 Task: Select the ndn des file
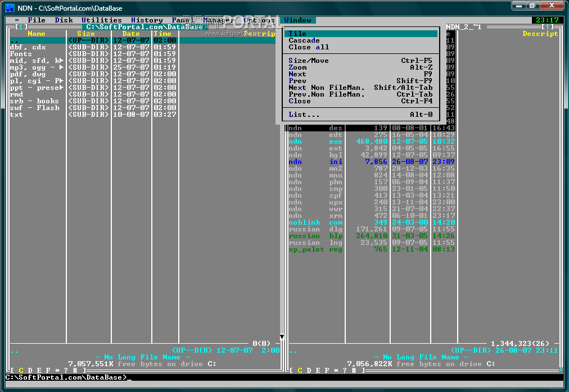372,128
